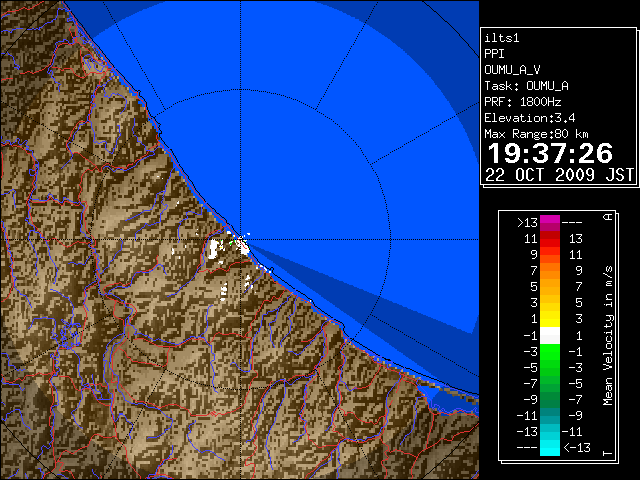640x480 pixels.
Task: Click the white zero-velocity band in legend
Action: pos(550,336)
